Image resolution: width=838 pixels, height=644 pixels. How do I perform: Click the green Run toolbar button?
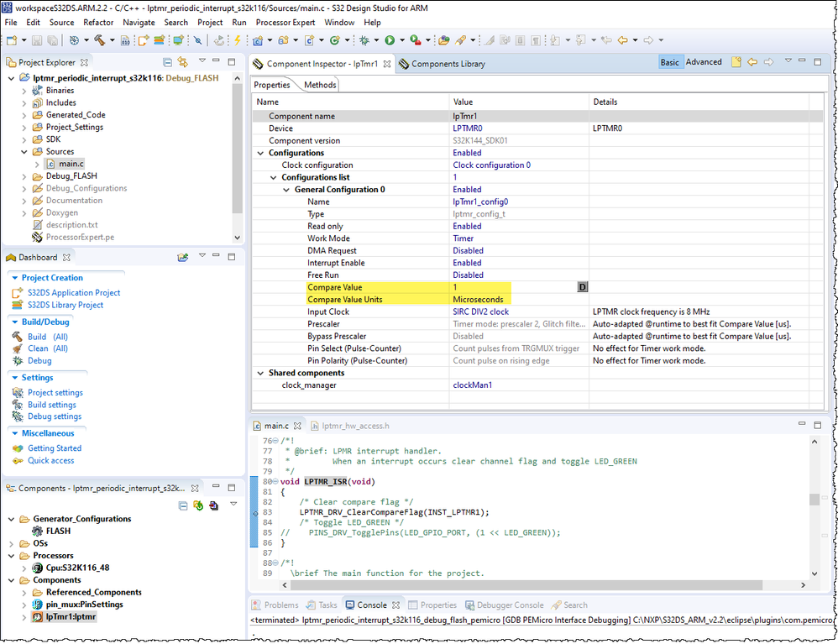pos(390,39)
